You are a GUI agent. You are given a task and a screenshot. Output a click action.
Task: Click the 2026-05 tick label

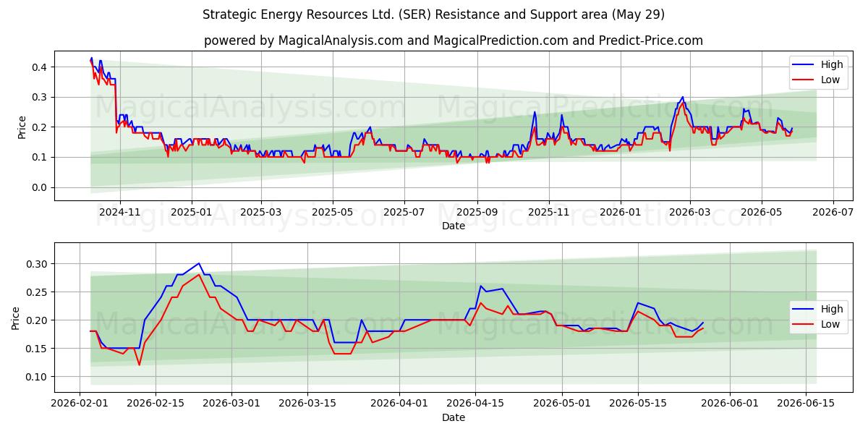pyautogui.click(x=761, y=213)
